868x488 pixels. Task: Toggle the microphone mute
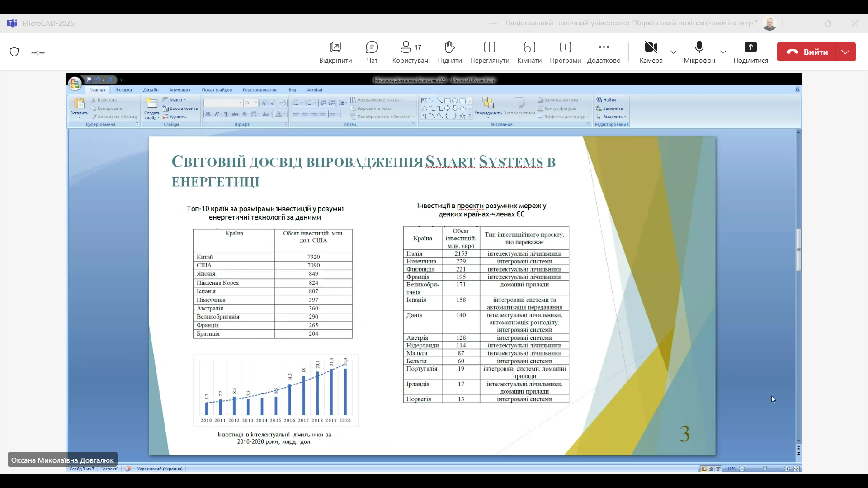click(699, 47)
